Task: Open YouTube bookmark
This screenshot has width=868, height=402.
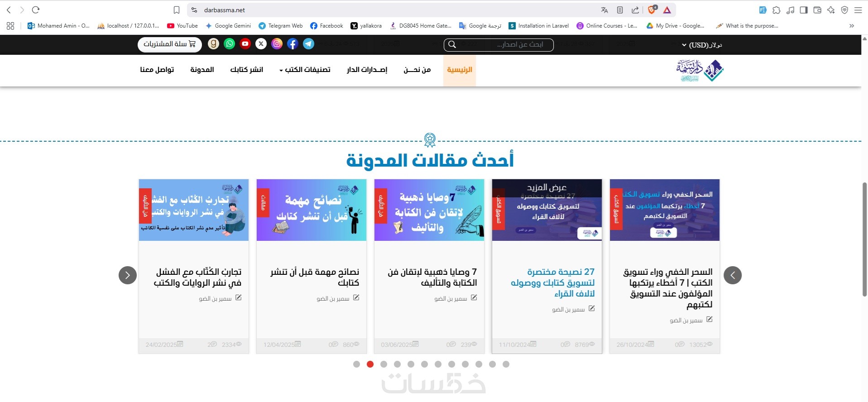Action: pos(182,26)
